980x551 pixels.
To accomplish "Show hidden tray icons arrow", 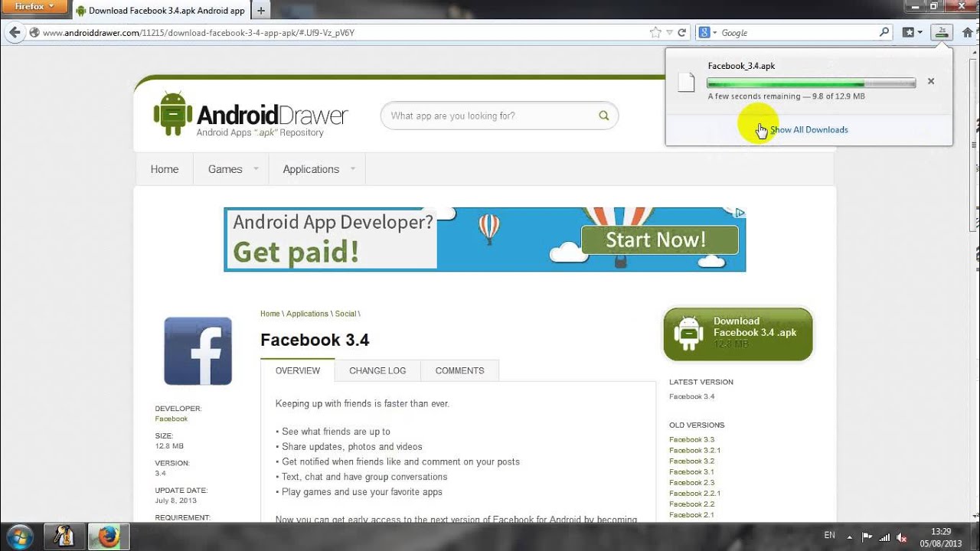I will click(850, 536).
